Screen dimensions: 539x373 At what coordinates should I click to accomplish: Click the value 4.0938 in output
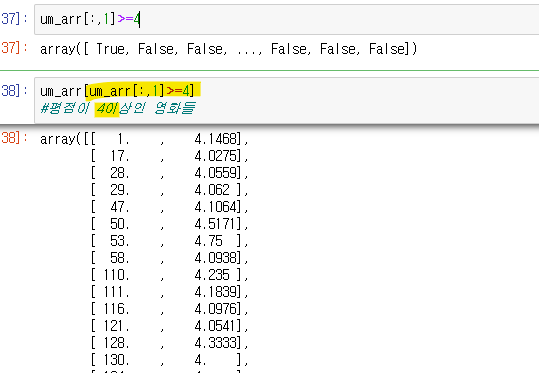(x=215, y=258)
